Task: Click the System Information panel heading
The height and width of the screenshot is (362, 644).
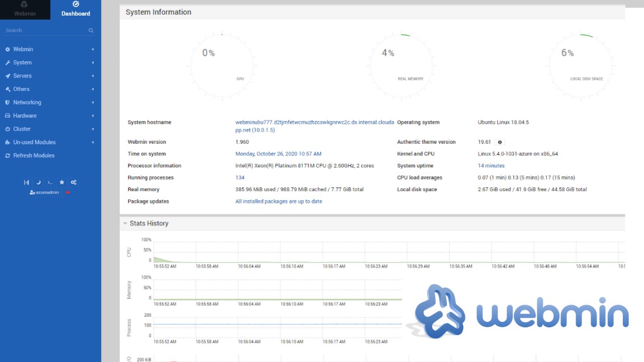Action: click(158, 12)
